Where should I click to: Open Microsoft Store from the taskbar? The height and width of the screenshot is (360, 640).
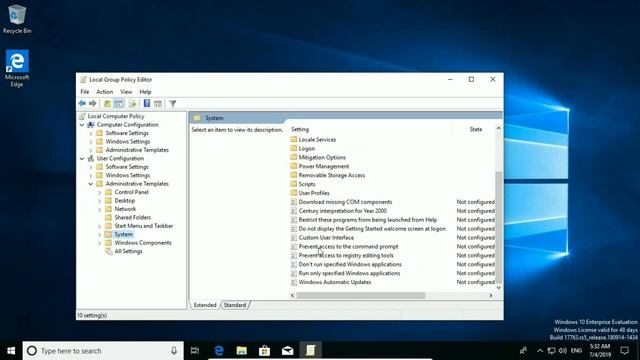tap(264, 351)
